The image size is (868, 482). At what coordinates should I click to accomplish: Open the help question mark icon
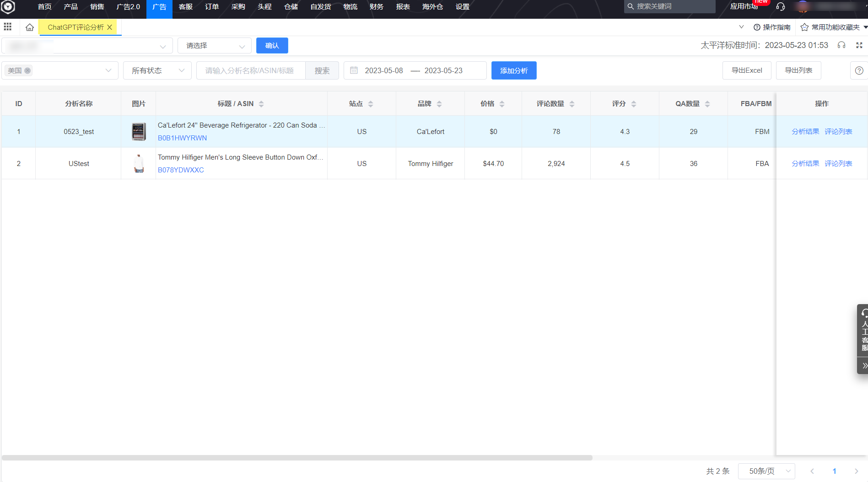click(x=859, y=70)
